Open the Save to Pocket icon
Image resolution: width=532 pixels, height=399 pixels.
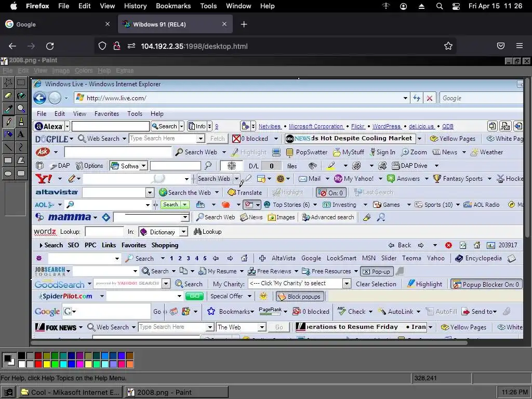pos(501,46)
